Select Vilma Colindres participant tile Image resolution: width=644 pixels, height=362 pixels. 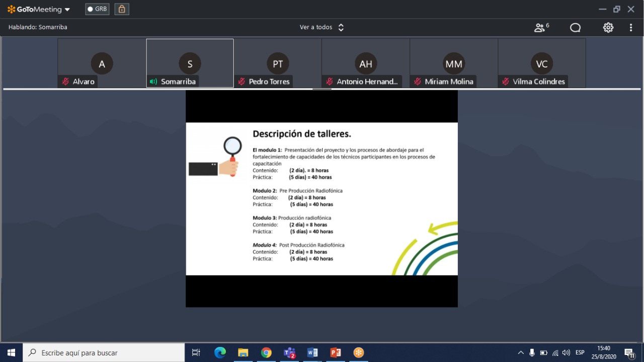(541, 63)
